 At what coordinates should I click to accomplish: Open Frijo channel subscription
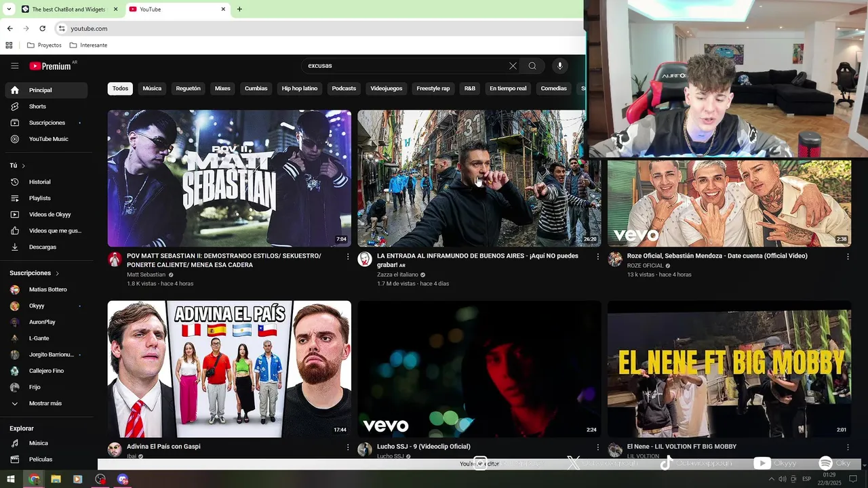point(46,387)
